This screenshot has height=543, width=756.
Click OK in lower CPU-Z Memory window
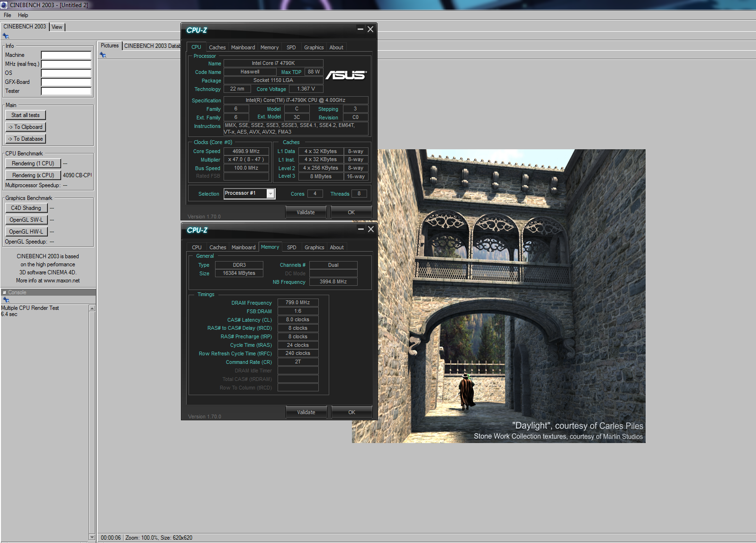351,412
